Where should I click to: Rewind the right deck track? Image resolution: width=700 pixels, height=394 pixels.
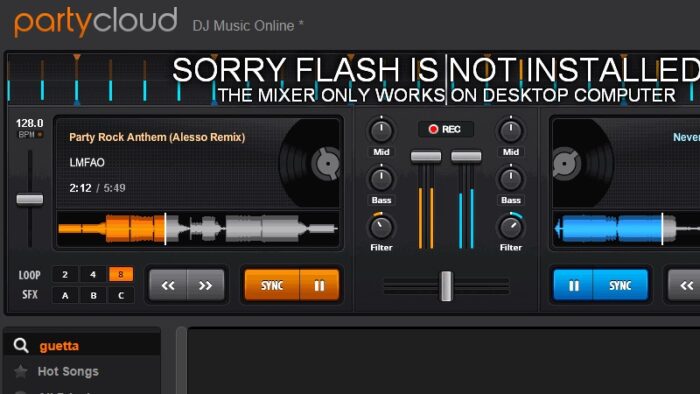pos(684,286)
